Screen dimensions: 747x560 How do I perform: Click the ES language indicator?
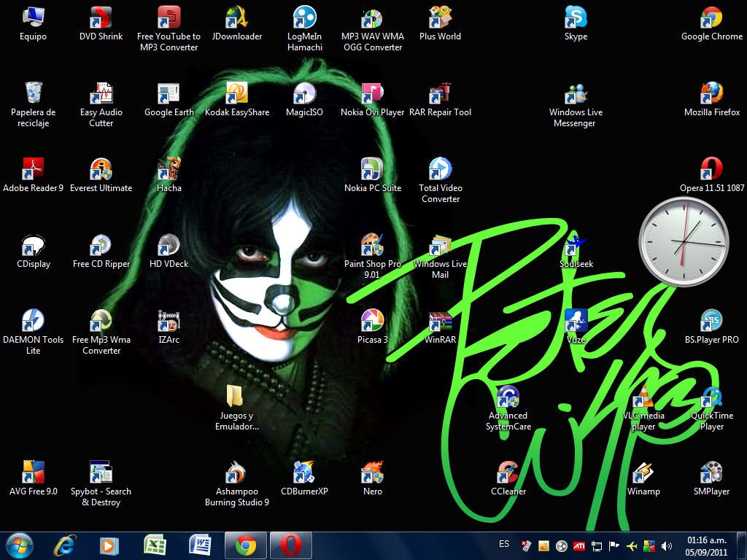[504, 544]
